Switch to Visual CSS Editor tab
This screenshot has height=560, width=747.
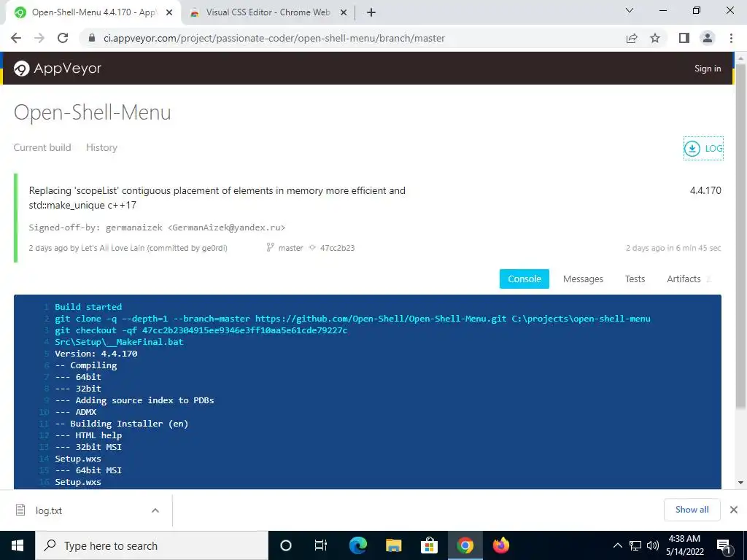(x=268, y=13)
